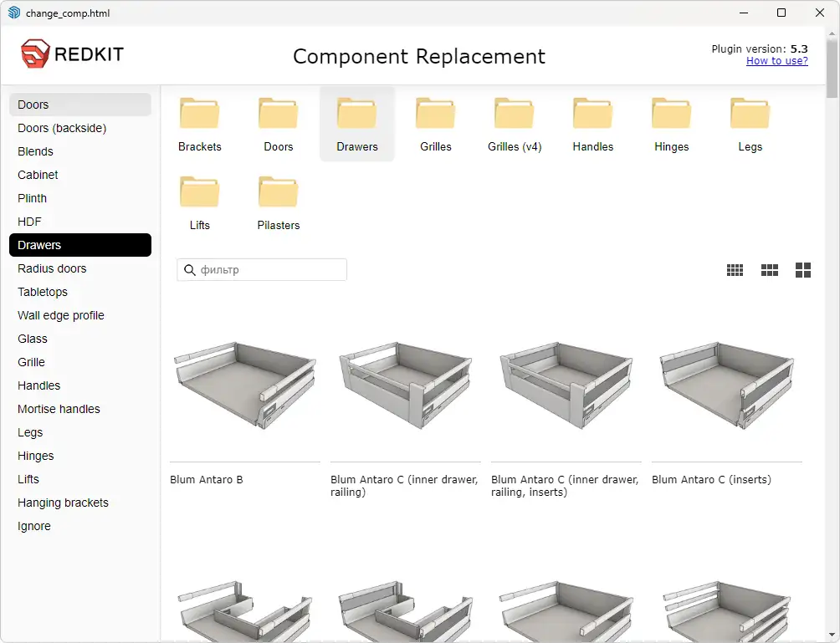
Task: Select the Wall edge profile category
Action: (60, 315)
